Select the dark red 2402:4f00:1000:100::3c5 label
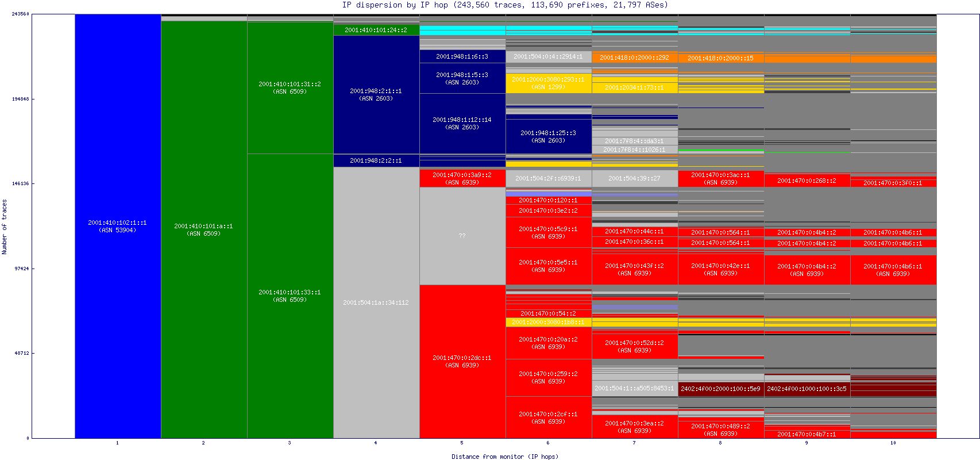Image resolution: width=980 pixels, height=460 pixels. [x=807, y=389]
